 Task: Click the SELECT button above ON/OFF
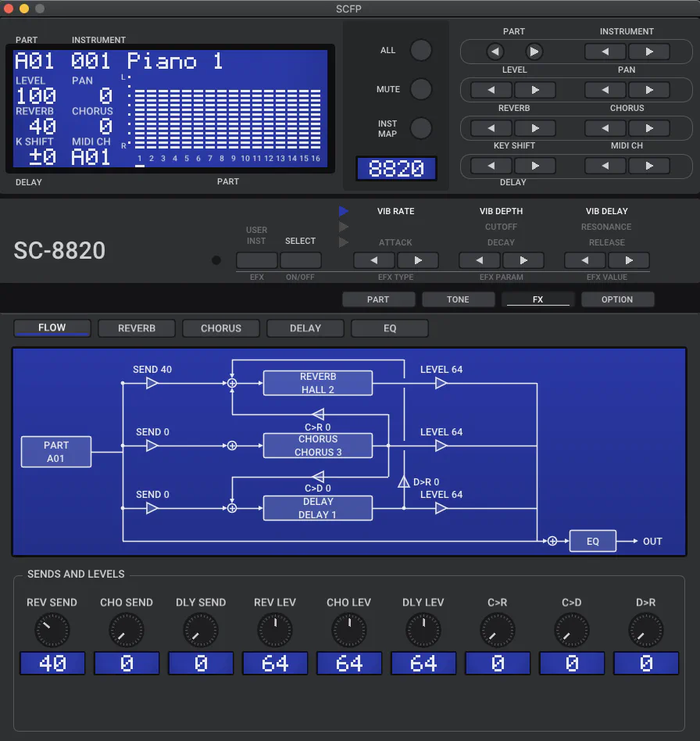coord(301,260)
